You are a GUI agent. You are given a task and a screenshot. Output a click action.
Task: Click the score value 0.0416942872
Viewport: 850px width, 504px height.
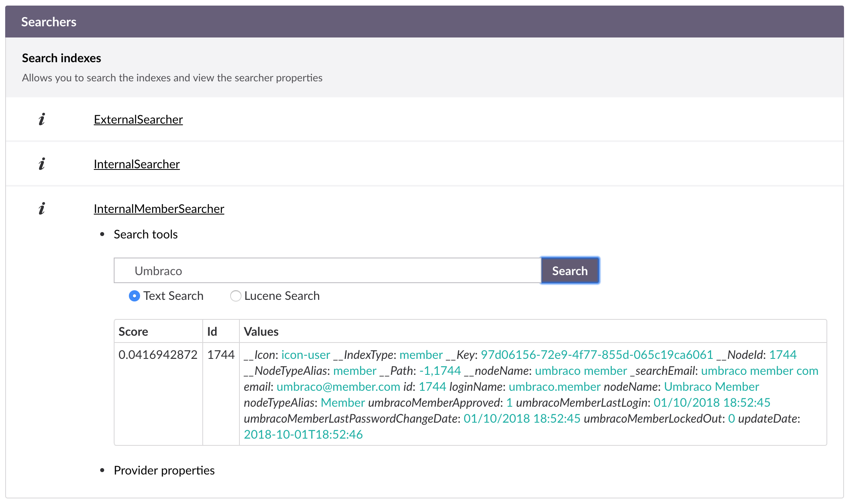click(158, 354)
